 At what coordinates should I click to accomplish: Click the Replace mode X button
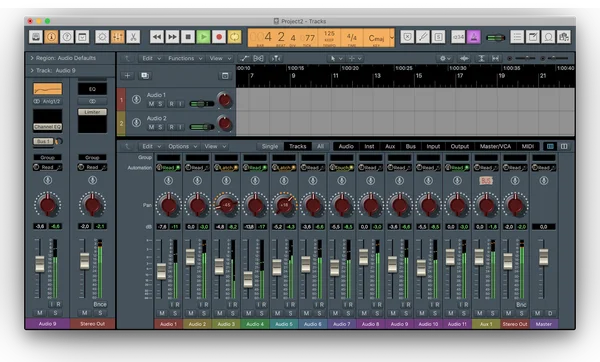(x=407, y=37)
